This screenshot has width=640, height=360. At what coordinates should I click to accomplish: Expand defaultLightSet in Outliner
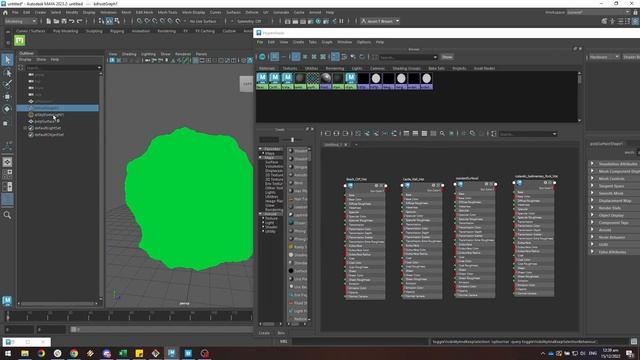(x=25, y=128)
